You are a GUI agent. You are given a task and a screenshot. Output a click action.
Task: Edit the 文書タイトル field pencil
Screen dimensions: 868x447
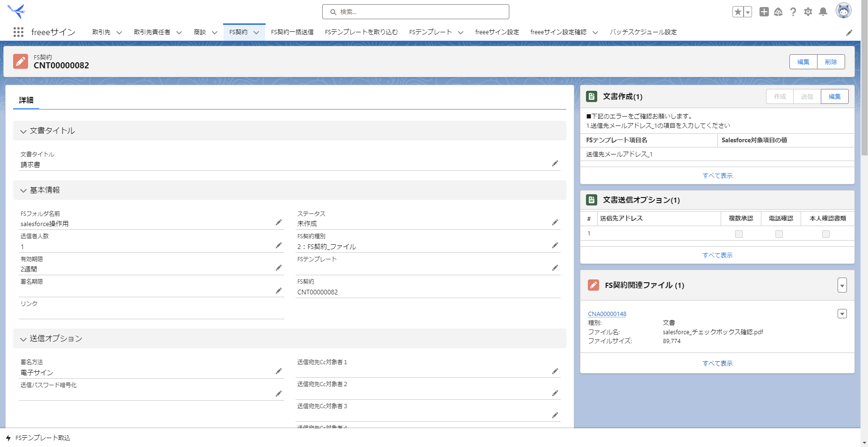pos(555,163)
